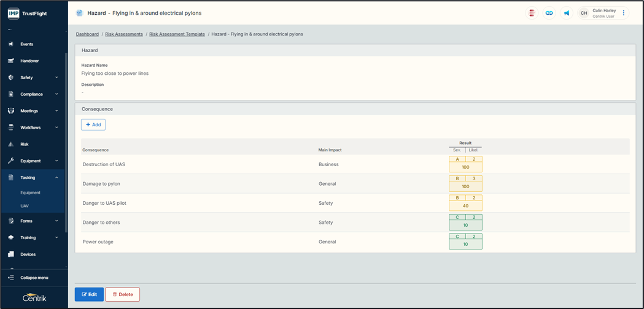The image size is (644, 309).
Task: Open the three-dot user menu
Action: pyautogui.click(x=624, y=13)
